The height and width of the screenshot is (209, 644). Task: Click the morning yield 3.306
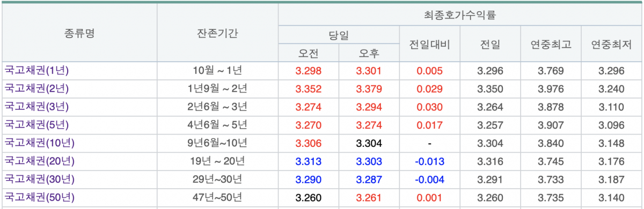click(309, 144)
